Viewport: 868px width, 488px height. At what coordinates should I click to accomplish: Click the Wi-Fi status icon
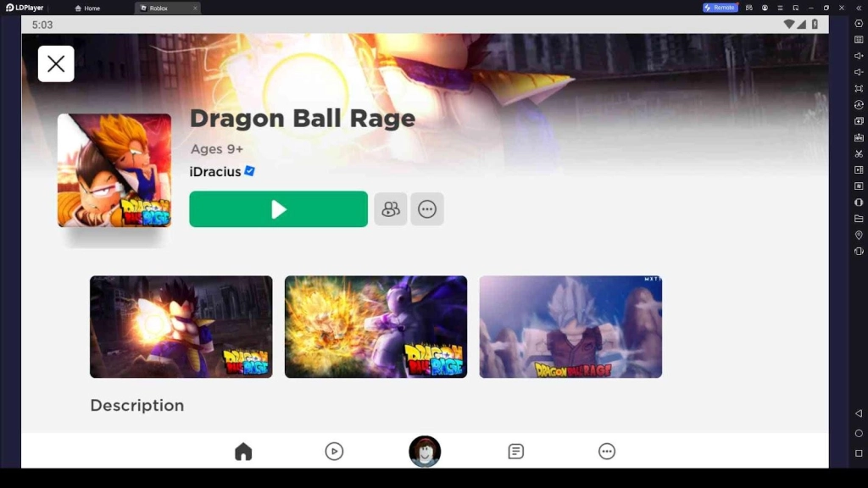click(x=789, y=25)
